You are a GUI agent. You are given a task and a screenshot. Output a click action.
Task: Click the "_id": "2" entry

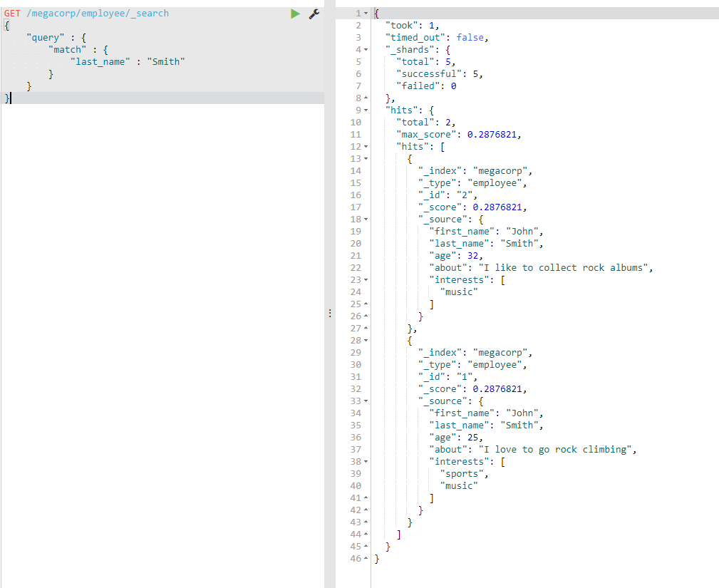pyautogui.click(x=445, y=195)
